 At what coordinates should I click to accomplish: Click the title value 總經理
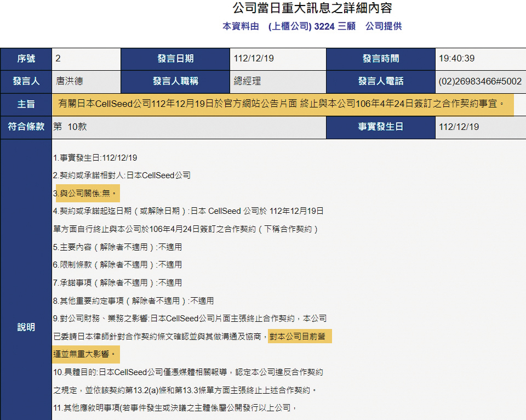point(247,81)
